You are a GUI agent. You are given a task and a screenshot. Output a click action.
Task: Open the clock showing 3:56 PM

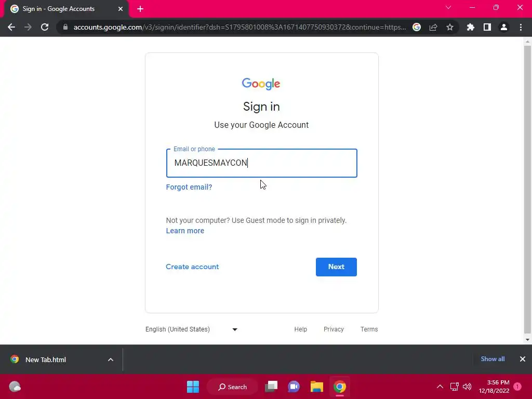point(494,387)
